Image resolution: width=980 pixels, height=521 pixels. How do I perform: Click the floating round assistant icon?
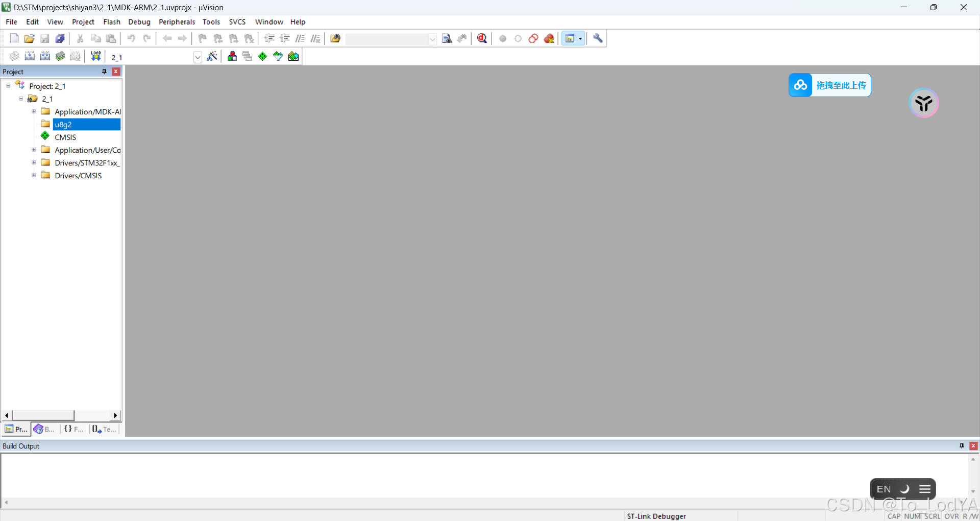pyautogui.click(x=924, y=103)
